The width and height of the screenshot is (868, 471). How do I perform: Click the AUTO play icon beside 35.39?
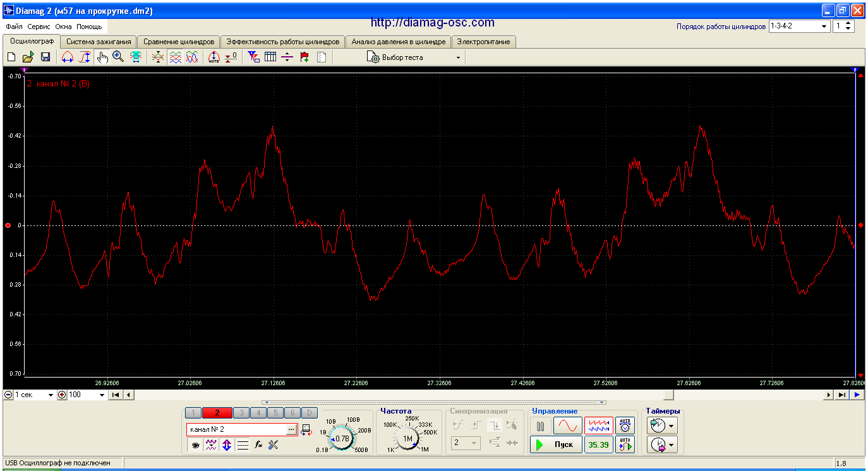pos(625,444)
